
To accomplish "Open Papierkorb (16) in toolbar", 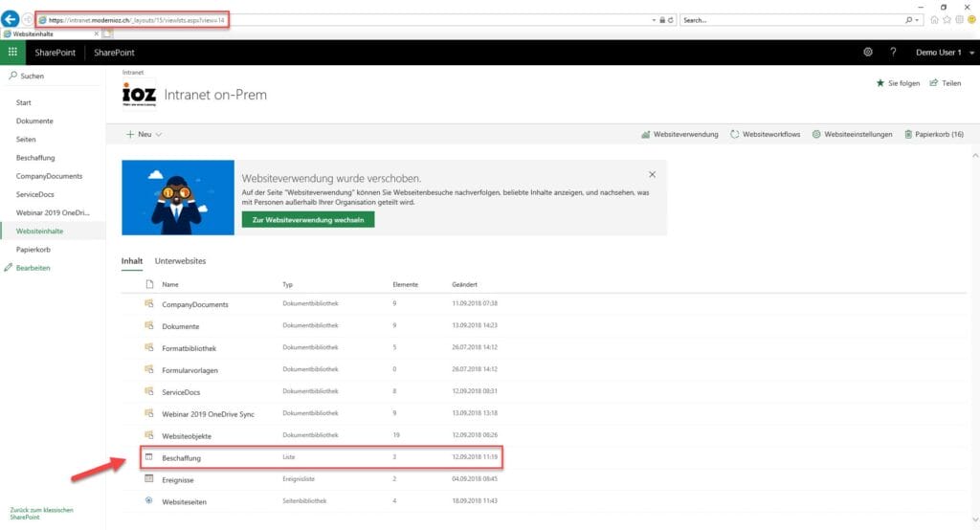I will coord(933,134).
